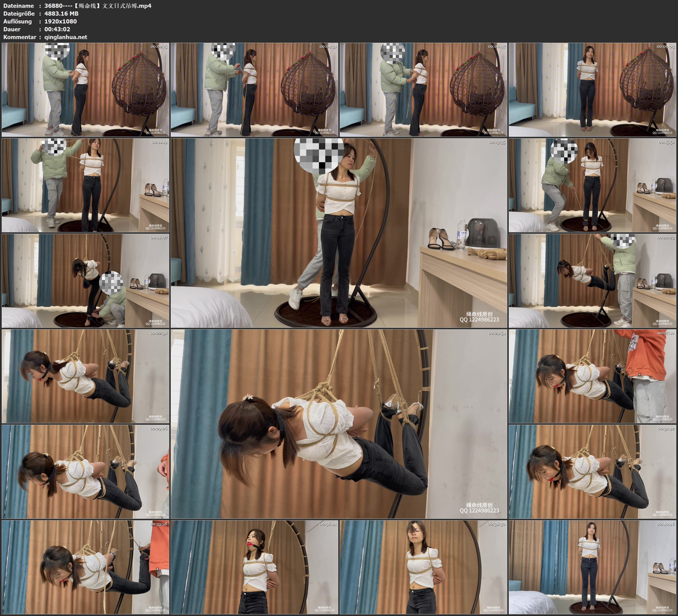Select the last frame at 00:40:46

point(593,567)
